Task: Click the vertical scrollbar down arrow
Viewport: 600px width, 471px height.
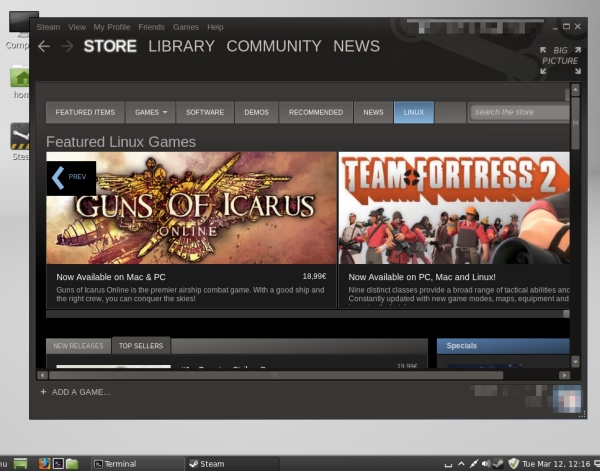Action: pos(575,361)
